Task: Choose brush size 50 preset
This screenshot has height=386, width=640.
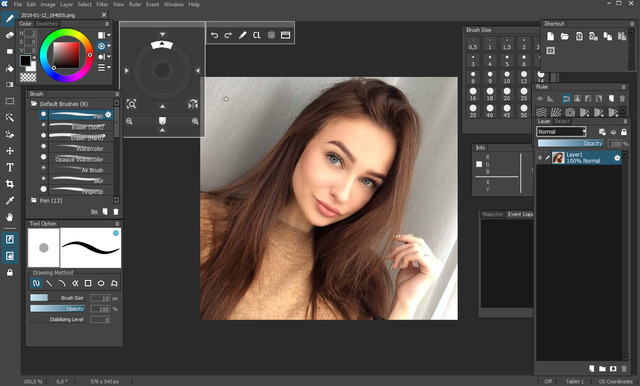Action: tap(524, 111)
